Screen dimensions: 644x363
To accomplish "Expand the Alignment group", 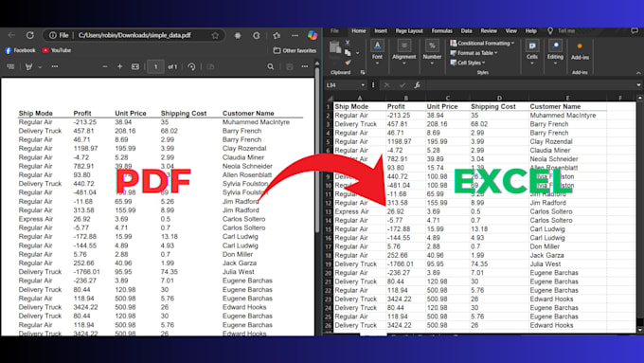I will (x=403, y=52).
